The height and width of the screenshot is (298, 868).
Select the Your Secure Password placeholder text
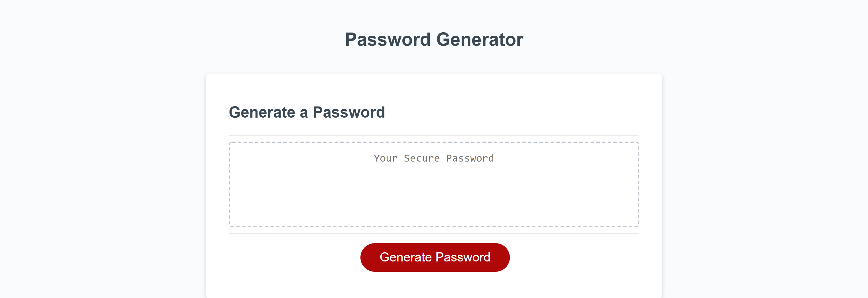[434, 158]
